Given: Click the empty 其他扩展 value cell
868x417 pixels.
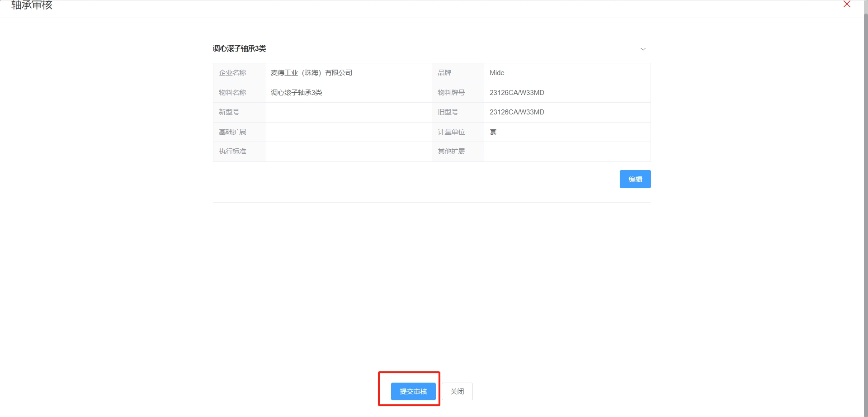Looking at the screenshot, I should pyautogui.click(x=567, y=152).
